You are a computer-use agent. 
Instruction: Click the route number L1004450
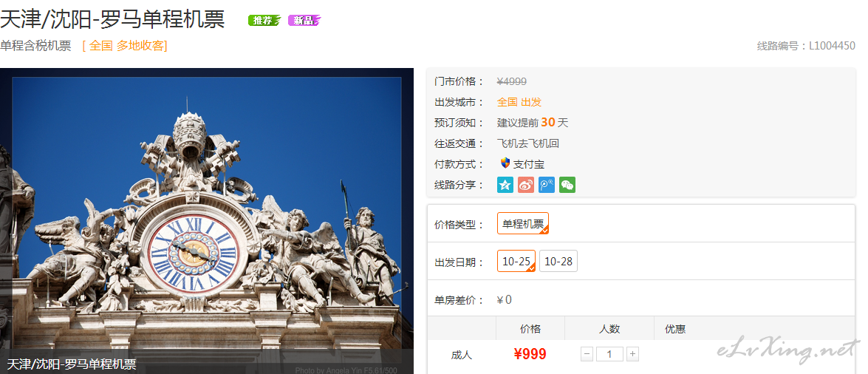[x=832, y=46]
